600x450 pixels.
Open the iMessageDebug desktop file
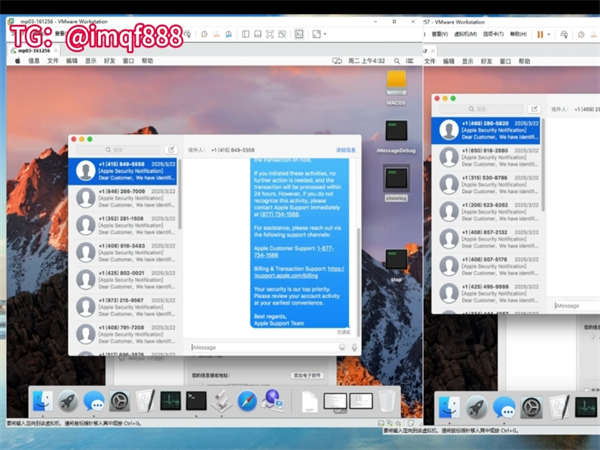tap(396, 134)
